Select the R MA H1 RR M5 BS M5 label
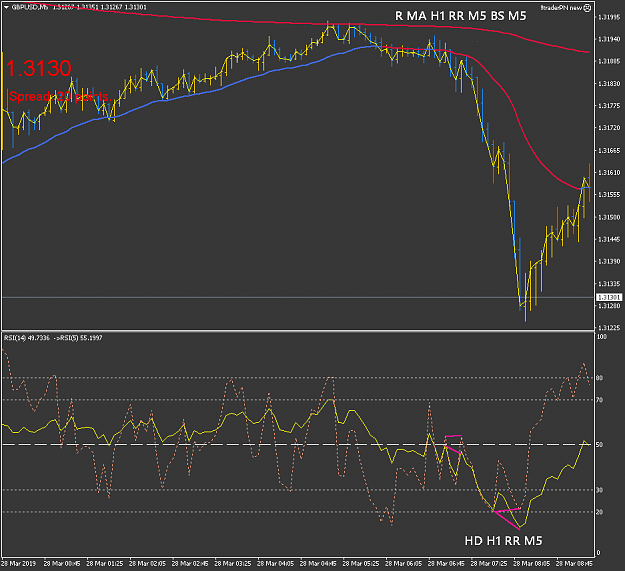Viewport: 625px width, 571px height. click(460, 16)
